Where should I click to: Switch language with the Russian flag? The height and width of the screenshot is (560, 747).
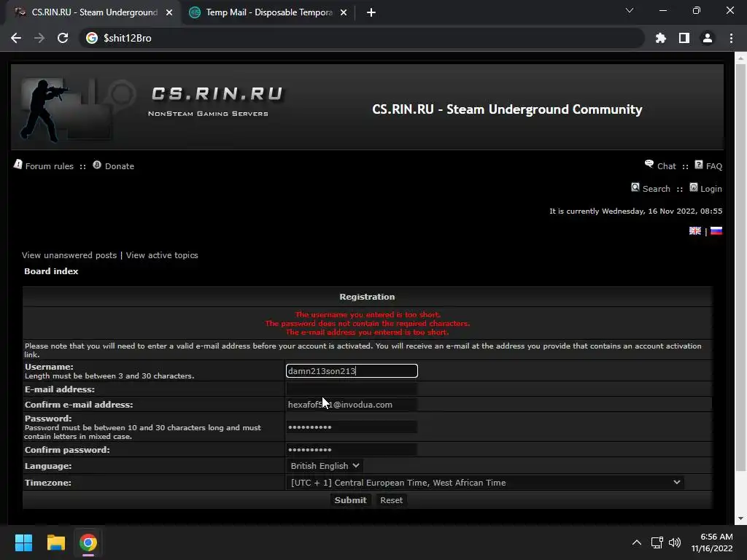coord(716,231)
